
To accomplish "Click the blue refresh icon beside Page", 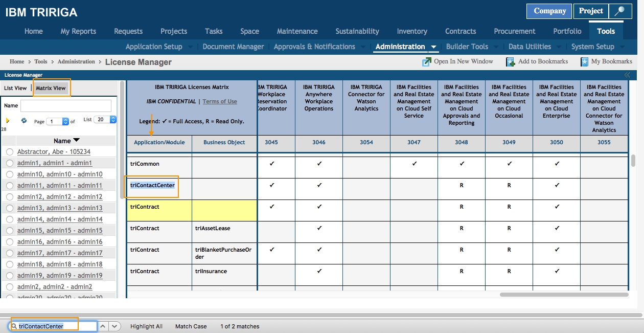I will coord(24,121).
